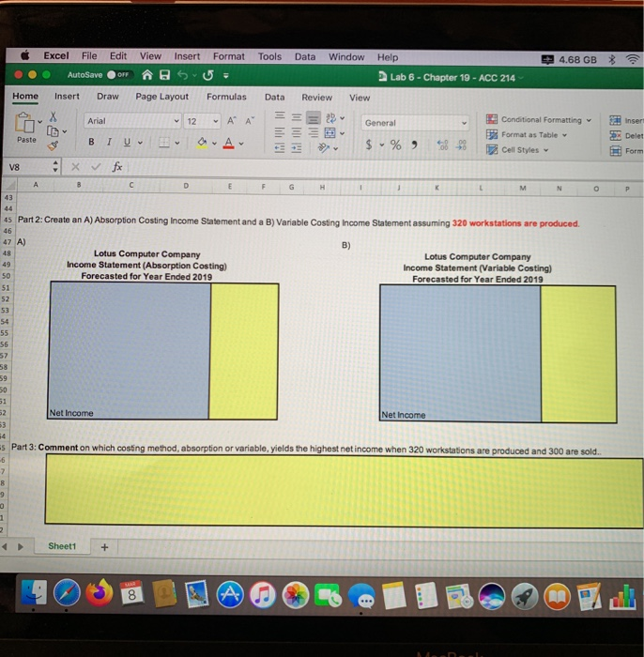The image size is (644, 657).
Task: Toggle Underline formatting
Action: pos(127,143)
